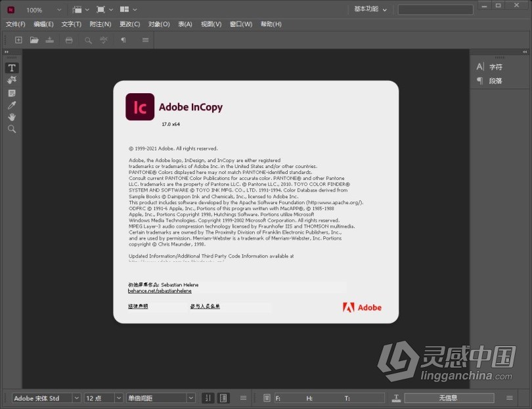Viewport: 532px width, 409px height.
Task: Select the Type tool in the toolbox
Action: coord(12,68)
